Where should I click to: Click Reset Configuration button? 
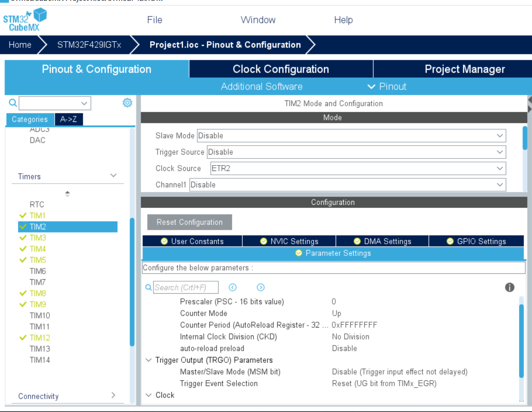(189, 222)
